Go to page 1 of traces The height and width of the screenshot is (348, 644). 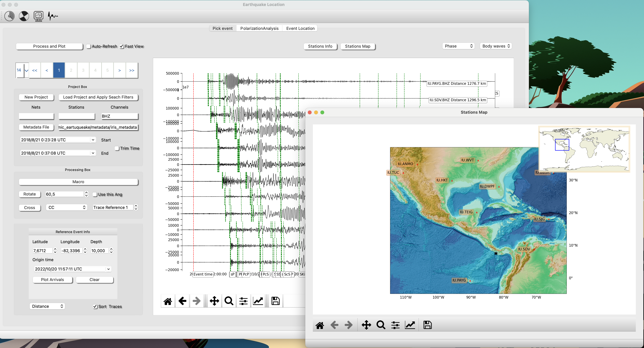[59, 70]
